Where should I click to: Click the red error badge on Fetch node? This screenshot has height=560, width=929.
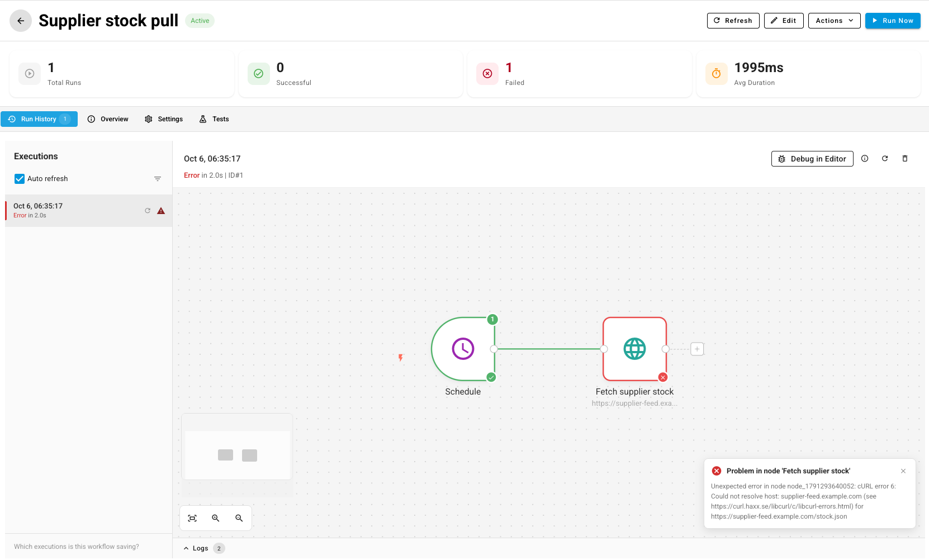663,377
